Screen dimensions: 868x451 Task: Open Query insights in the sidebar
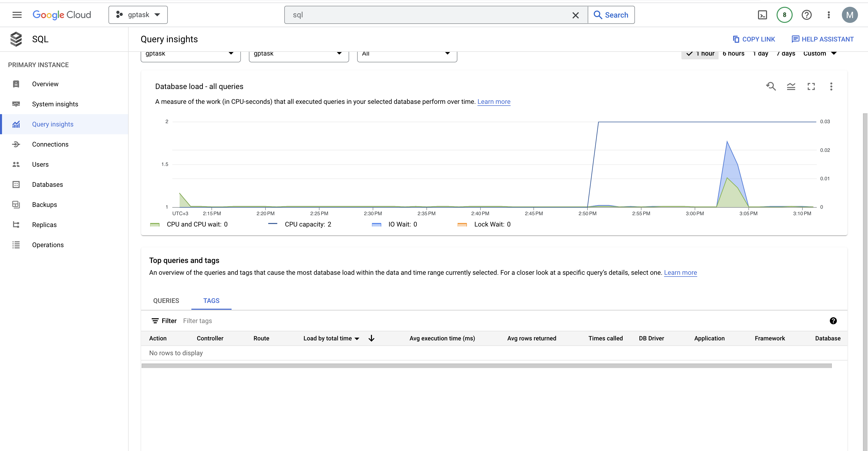click(x=52, y=124)
